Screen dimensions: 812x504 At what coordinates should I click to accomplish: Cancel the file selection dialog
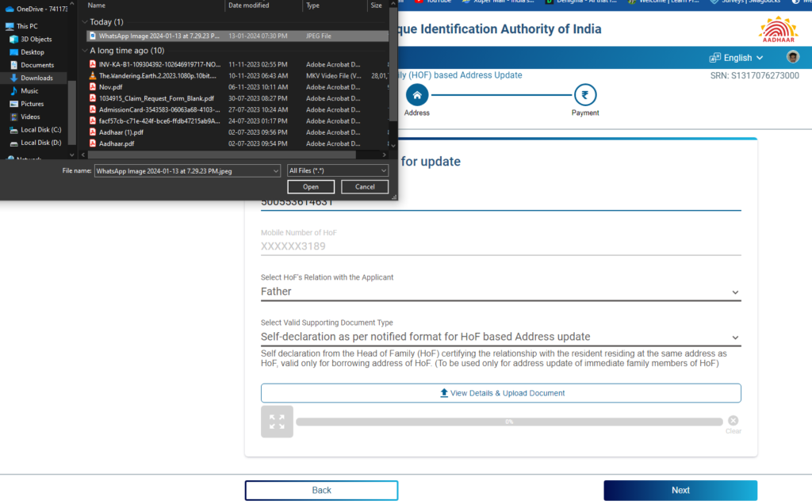(365, 187)
